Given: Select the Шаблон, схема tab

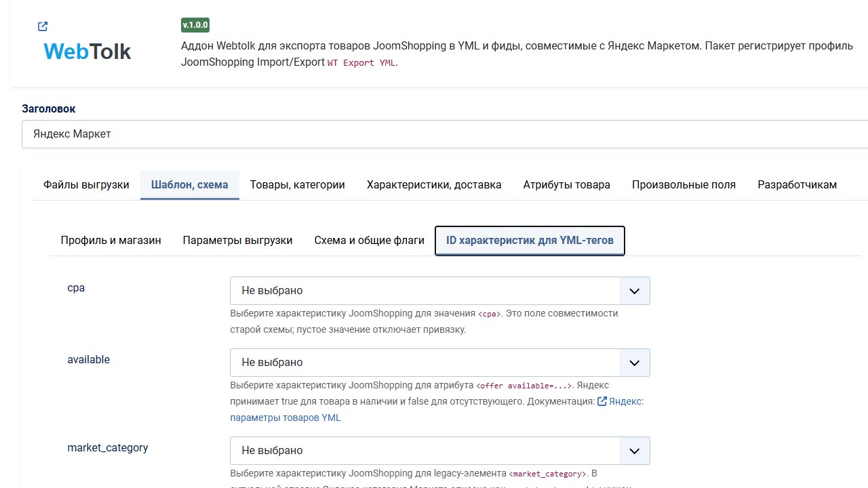Looking at the screenshot, I should (x=190, y=184).
